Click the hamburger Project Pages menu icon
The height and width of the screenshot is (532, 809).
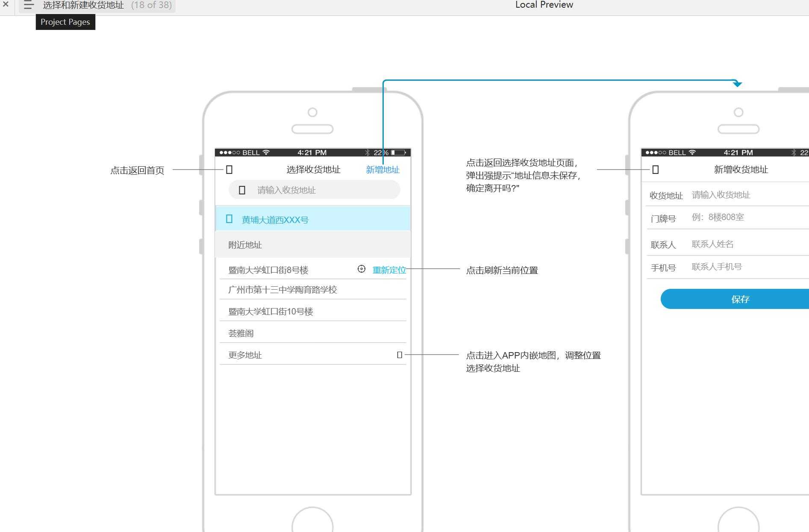point(29,5)
